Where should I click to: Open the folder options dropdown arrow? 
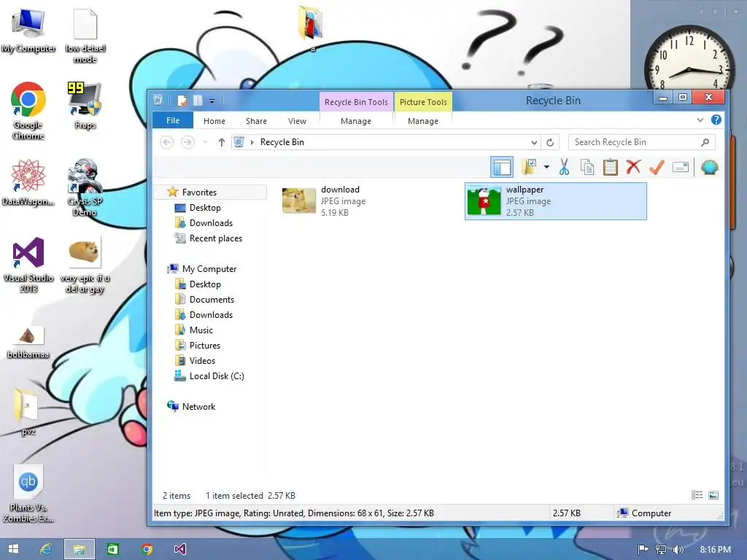tap(546, 167)
